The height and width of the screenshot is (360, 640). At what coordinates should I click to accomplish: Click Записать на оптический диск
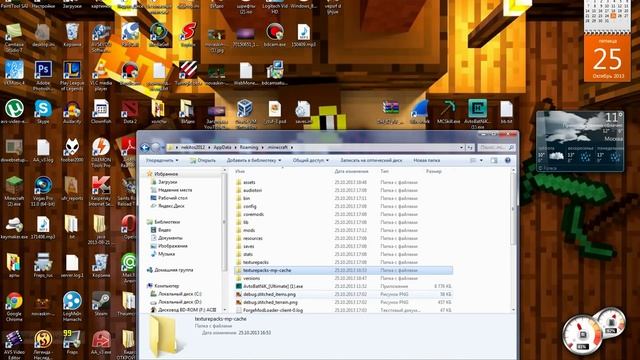click(x=371, y=160)
